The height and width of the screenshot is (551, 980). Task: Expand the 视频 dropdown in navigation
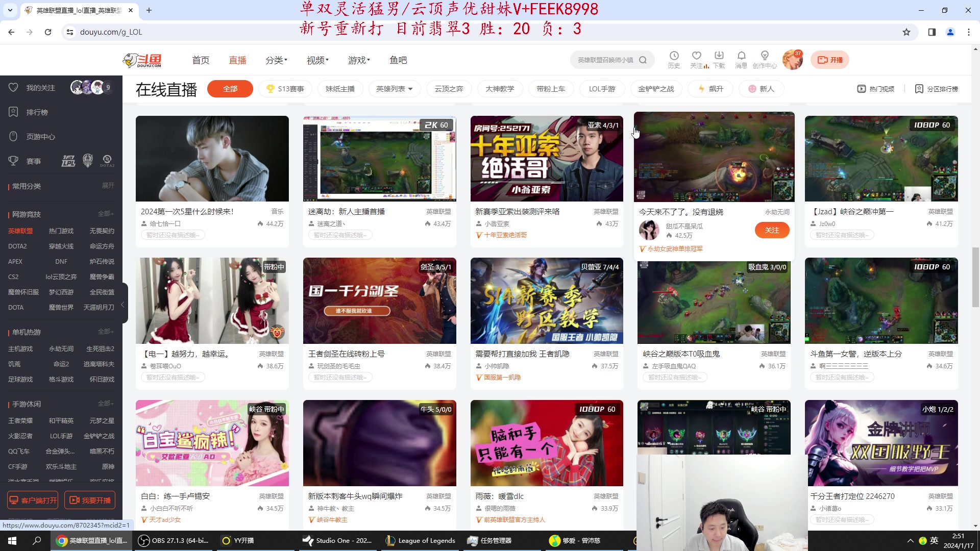point(317,60)
